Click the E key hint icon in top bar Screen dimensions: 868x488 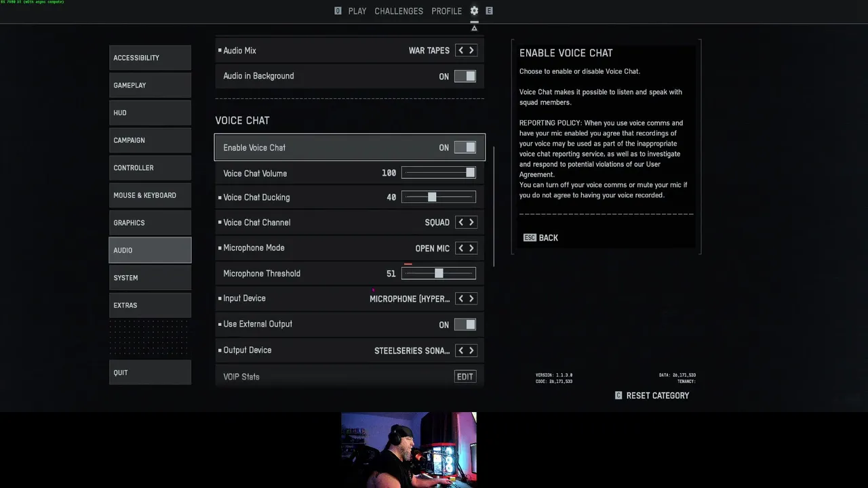[489, 11]
